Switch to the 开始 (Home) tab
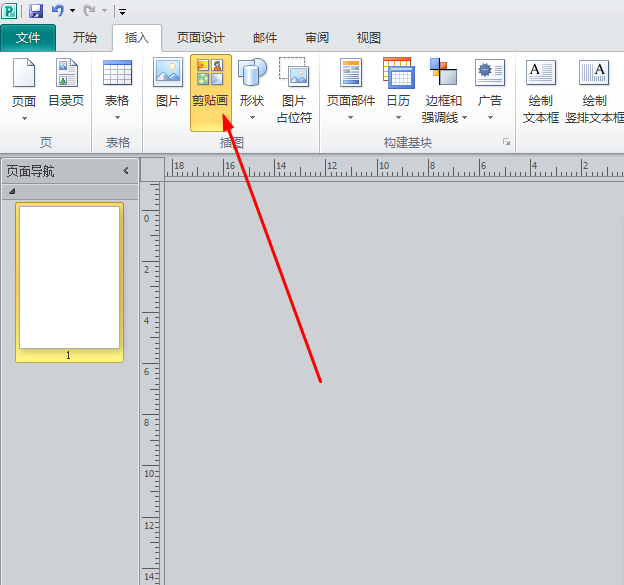The width and height of the screenshot is (624, 585). tap(84, 38)
